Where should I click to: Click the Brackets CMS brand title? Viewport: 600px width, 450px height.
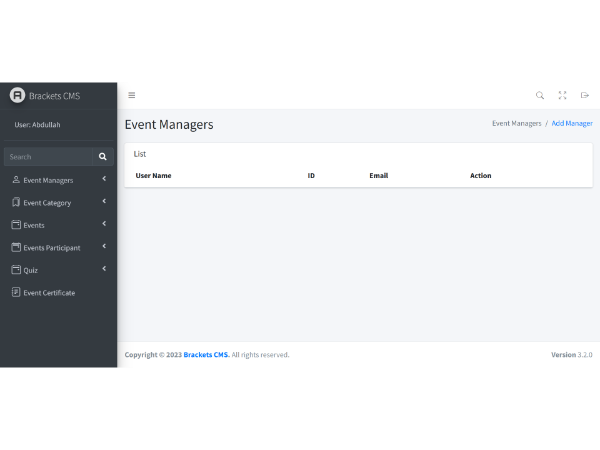pos(55,96)
